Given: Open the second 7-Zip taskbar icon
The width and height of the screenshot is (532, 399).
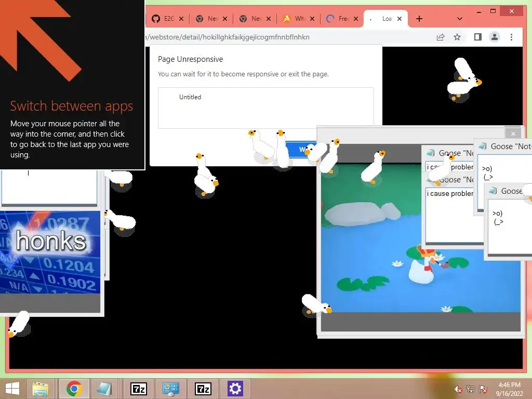Looking at the screenshot, I should pyautogui.click(x=203, y=389).
